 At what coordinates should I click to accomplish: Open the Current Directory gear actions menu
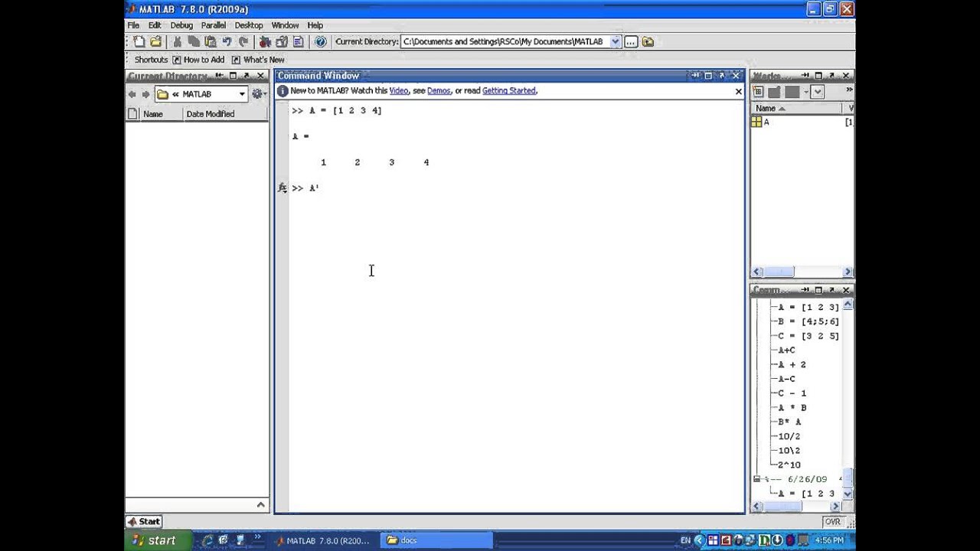(x=259, y=94)
